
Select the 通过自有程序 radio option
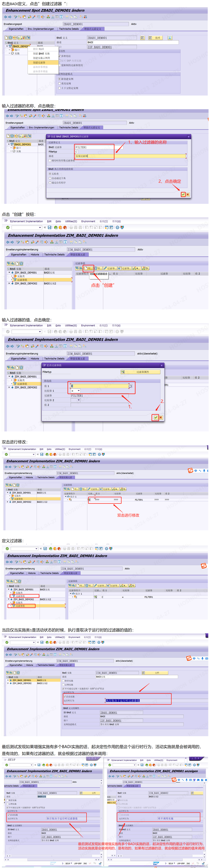click(50, 183)
